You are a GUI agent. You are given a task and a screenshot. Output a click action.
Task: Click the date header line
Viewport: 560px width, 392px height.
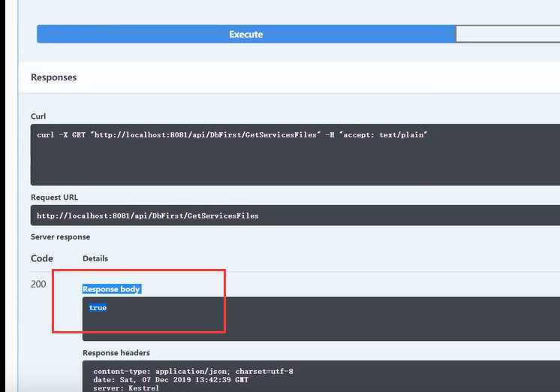tap(170, 379)
